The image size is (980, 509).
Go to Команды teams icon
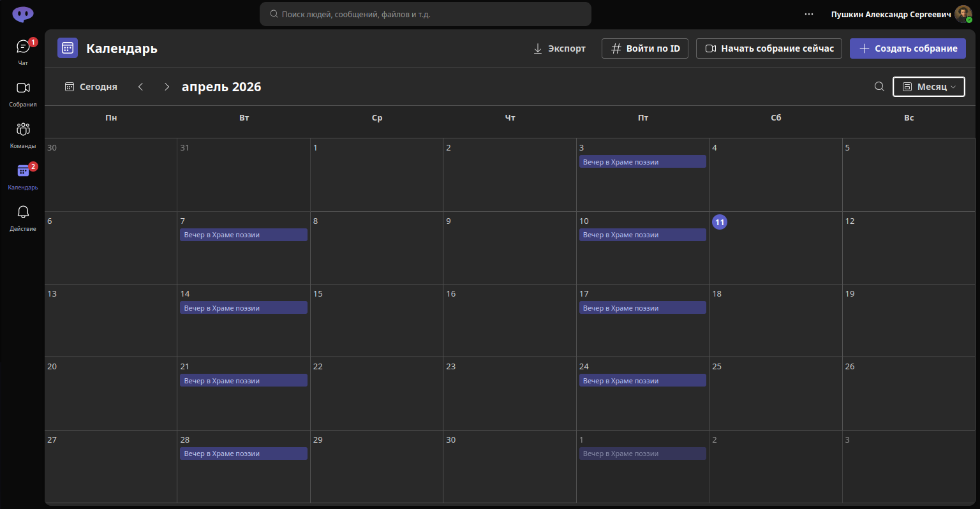(23, 129)
